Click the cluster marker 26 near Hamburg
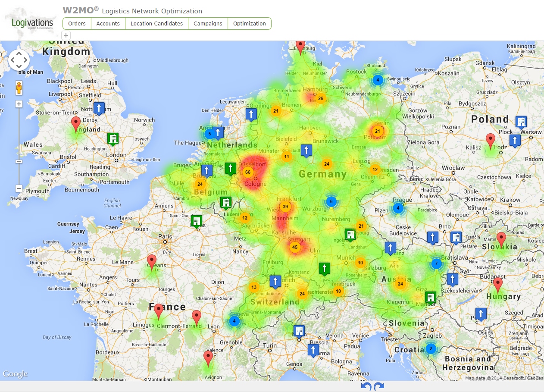Image resolution: width=544 pixels, height=392 pixels. point(320,98)
